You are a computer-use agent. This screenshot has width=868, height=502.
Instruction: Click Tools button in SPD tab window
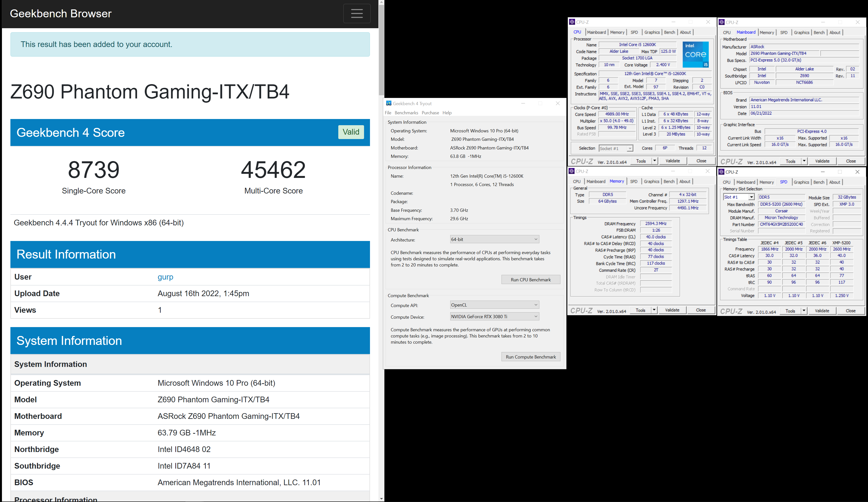click(790, 311)
